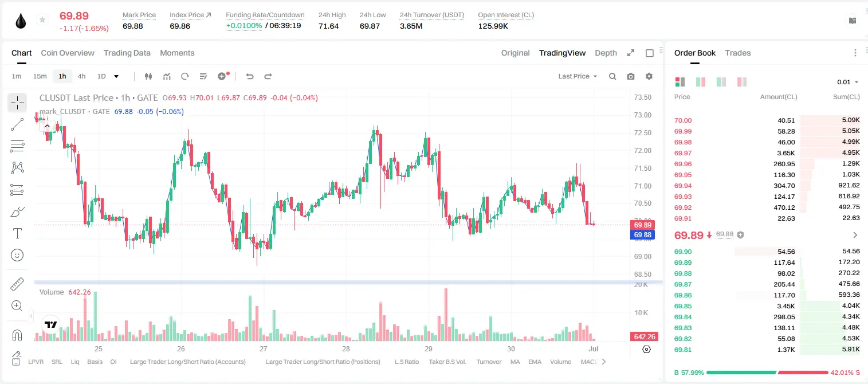The height and width of the screenshot is (384, 868).
Task: Take a chart snapshot with camera icon
Action: [631, 76]
